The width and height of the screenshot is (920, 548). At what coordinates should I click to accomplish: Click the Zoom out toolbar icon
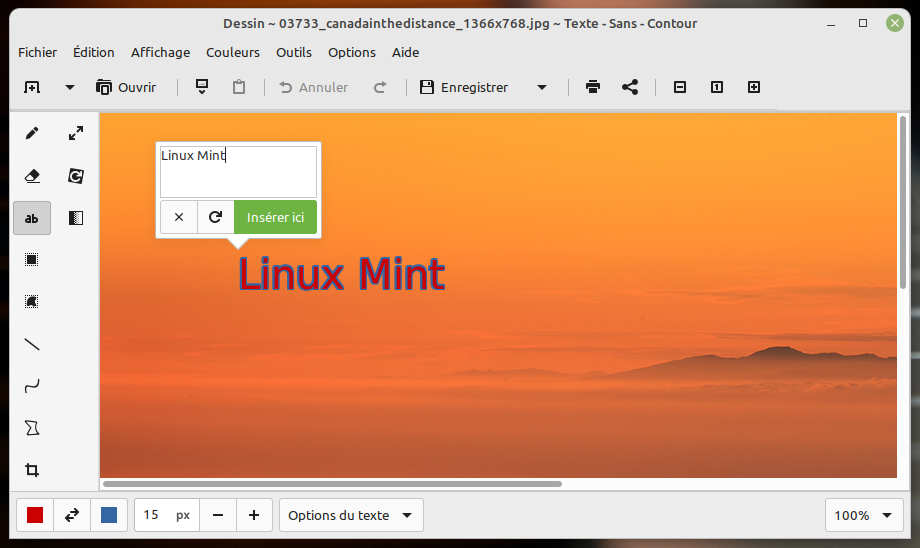[680, 87]
